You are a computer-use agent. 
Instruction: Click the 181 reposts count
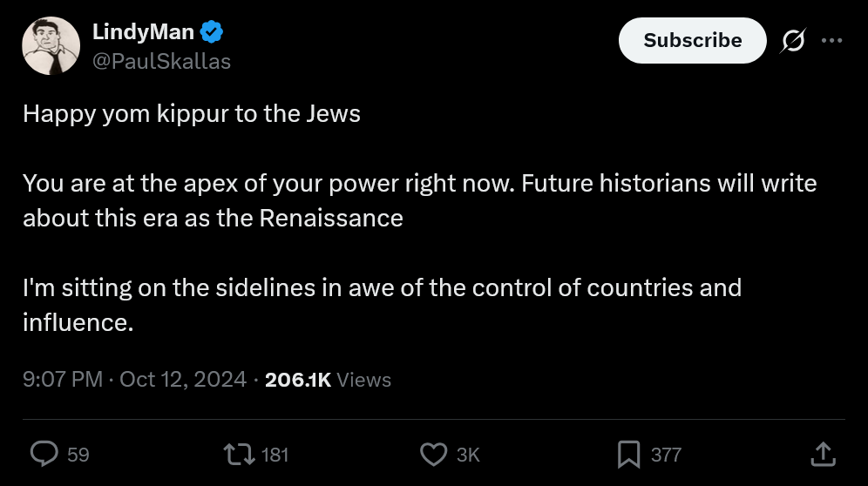click(x=275, y=455)
